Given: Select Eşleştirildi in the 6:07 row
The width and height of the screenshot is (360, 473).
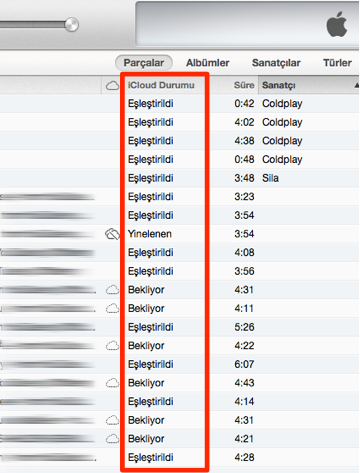Looking at the screenshot, I should click(x=151, y=364).
